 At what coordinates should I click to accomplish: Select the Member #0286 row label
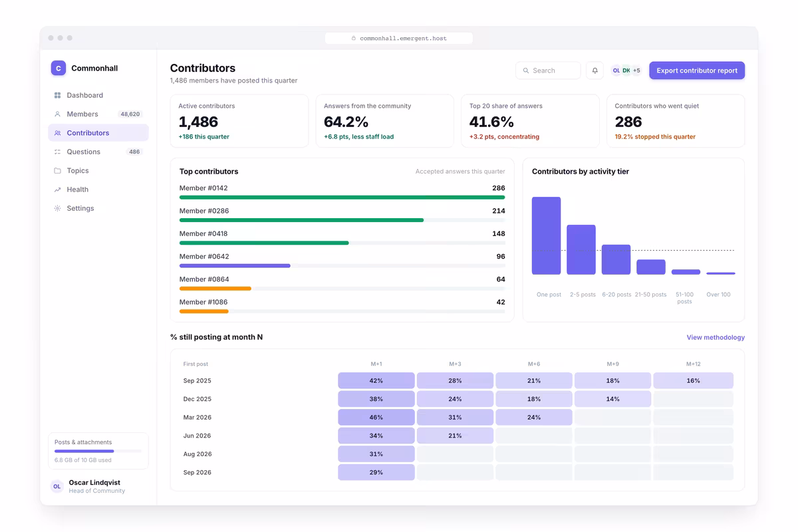203,211
